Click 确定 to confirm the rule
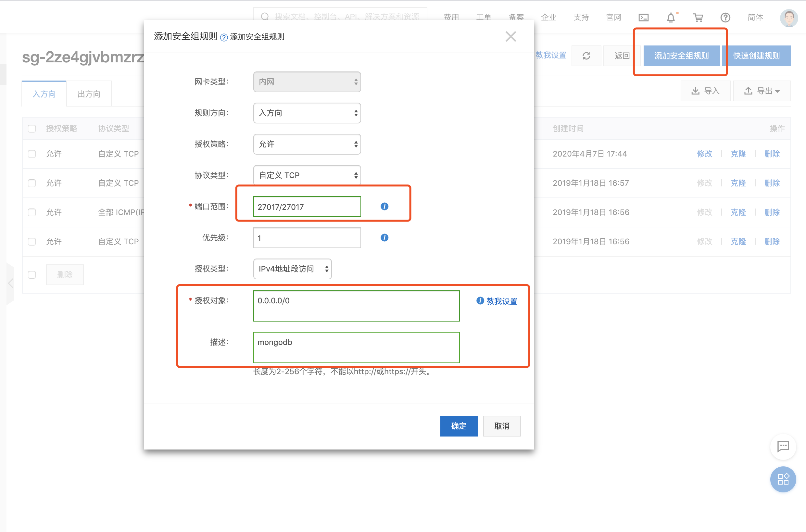806x532 pixels. [x=459, y=426]
